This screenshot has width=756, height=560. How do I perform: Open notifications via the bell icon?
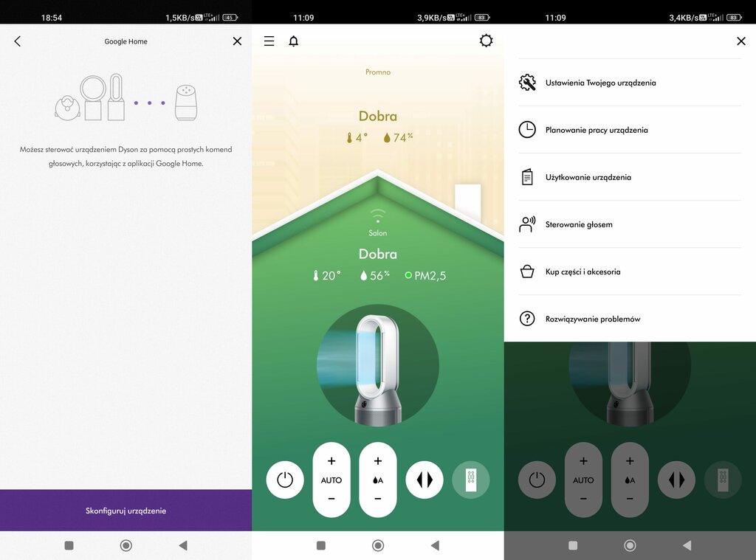[x=294, y=41]
